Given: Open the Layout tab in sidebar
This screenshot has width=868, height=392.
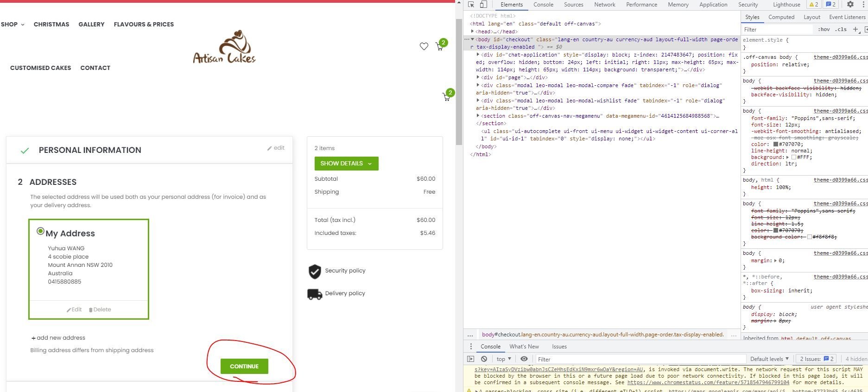Looking at the screenshot, I should [x=812, y=17].
